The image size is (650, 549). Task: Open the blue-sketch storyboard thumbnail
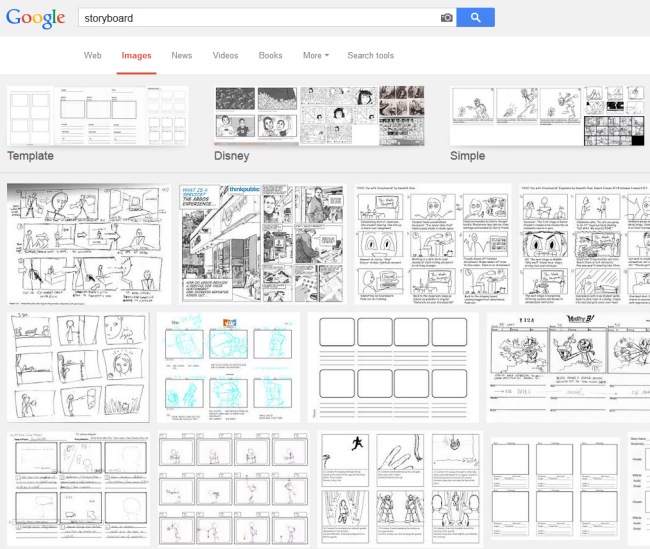pos(228,367)
